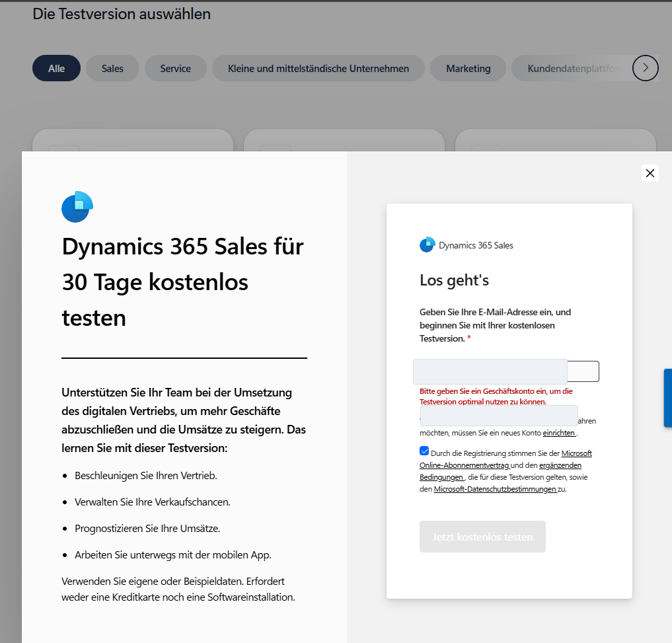
Task: Uncheck the agreement checkbox for registration
Action: (424, 451)
